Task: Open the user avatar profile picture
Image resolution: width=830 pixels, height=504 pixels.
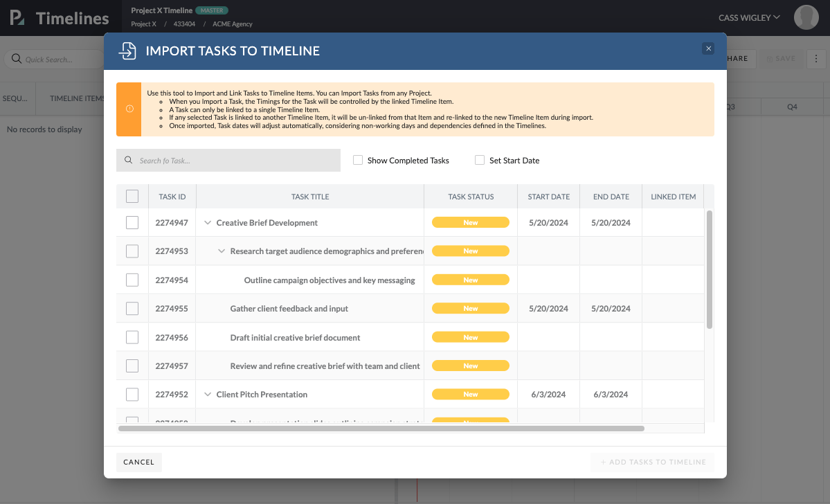Action: (x=806, y=17)
